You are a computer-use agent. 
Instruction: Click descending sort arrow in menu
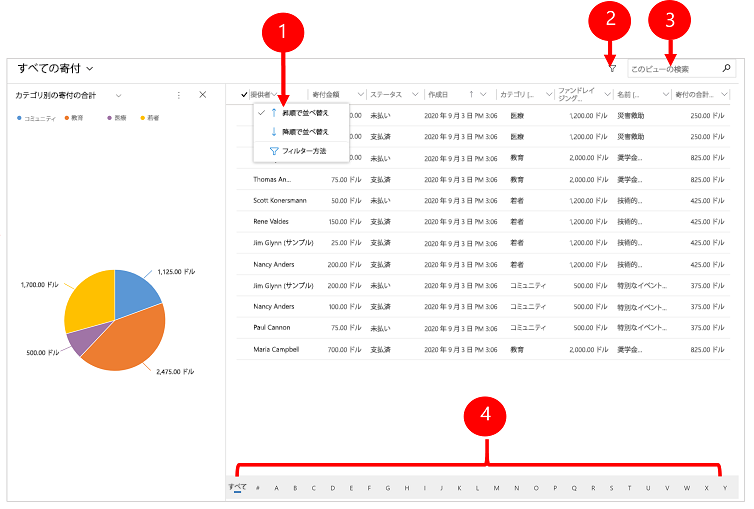pyautogui.click(x=274, y=131)
